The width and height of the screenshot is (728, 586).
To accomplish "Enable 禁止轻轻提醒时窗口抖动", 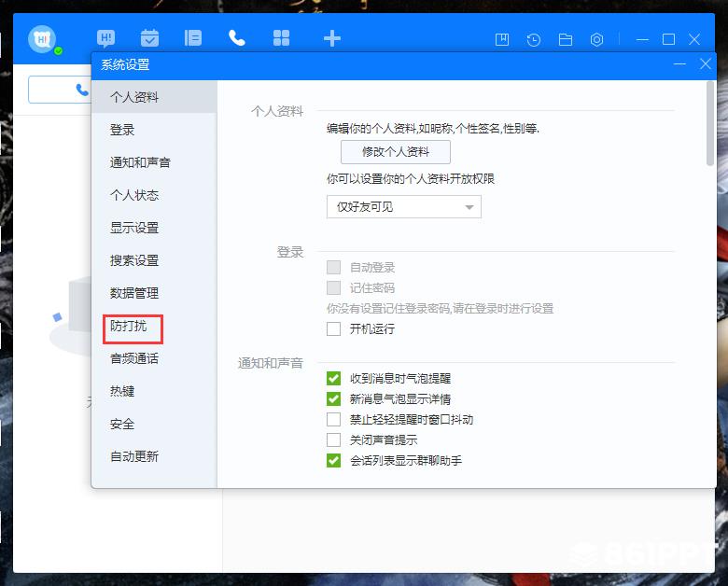I will [333, 419].
